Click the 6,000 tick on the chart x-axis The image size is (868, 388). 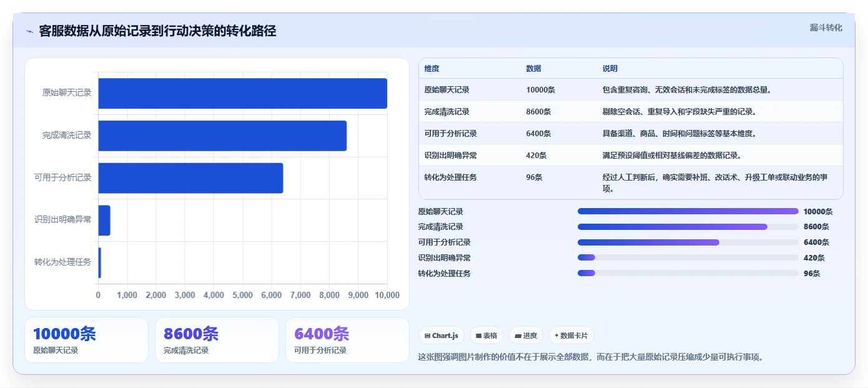[272, 296]
